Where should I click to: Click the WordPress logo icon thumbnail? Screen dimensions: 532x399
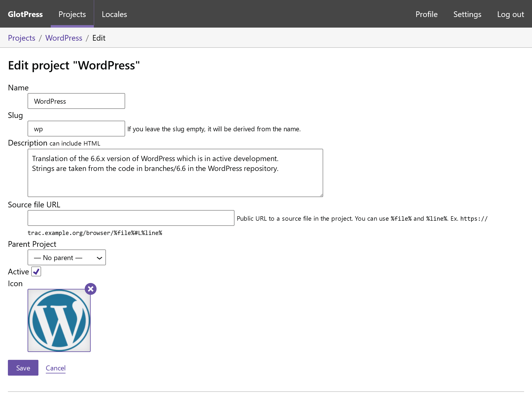(x=59, y=320)
